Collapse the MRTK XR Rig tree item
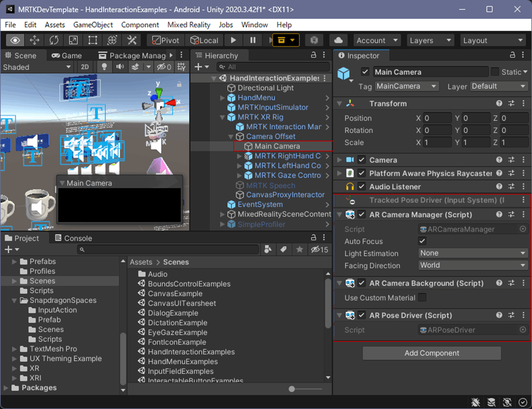 tap(223, 117)
